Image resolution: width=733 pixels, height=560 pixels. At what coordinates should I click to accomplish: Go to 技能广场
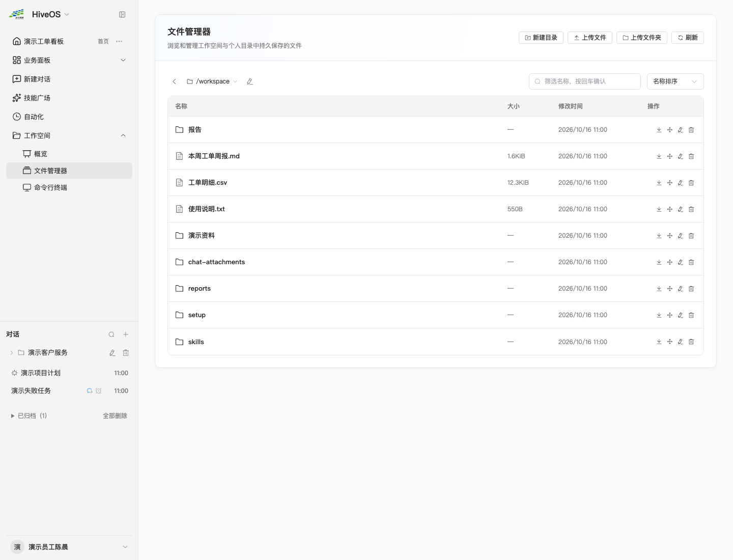point(69,98)
